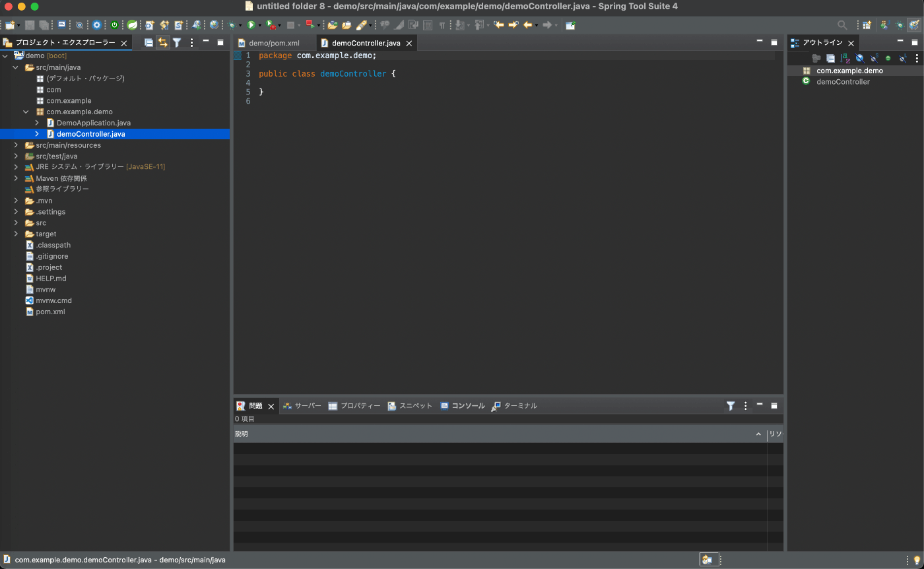Image resolution: width=924 pixels, height=569 pixels.
Task: Expand DemoApplication.java node
Action: pyautogui.click(x=37, y=123)
